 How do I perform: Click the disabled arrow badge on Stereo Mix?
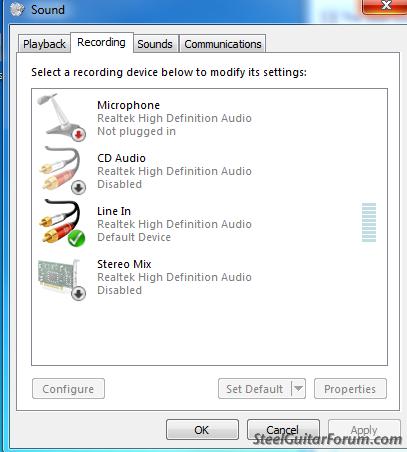coord(78,293)
